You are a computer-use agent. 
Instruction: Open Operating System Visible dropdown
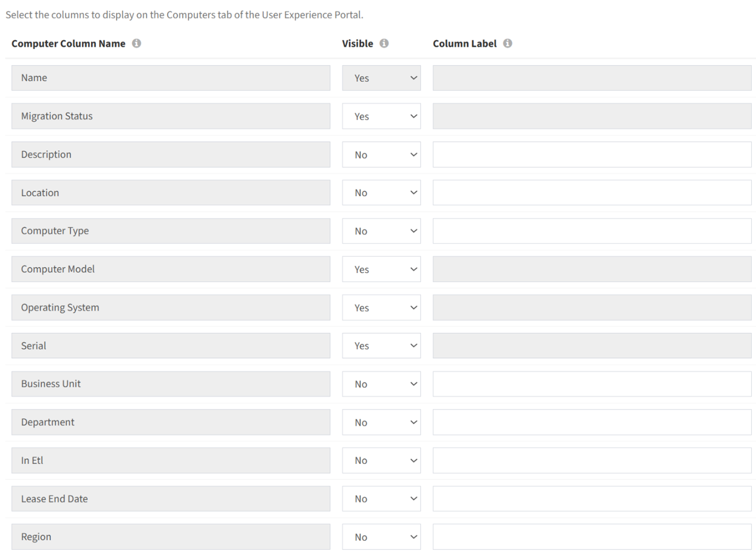tap(381, 307)
